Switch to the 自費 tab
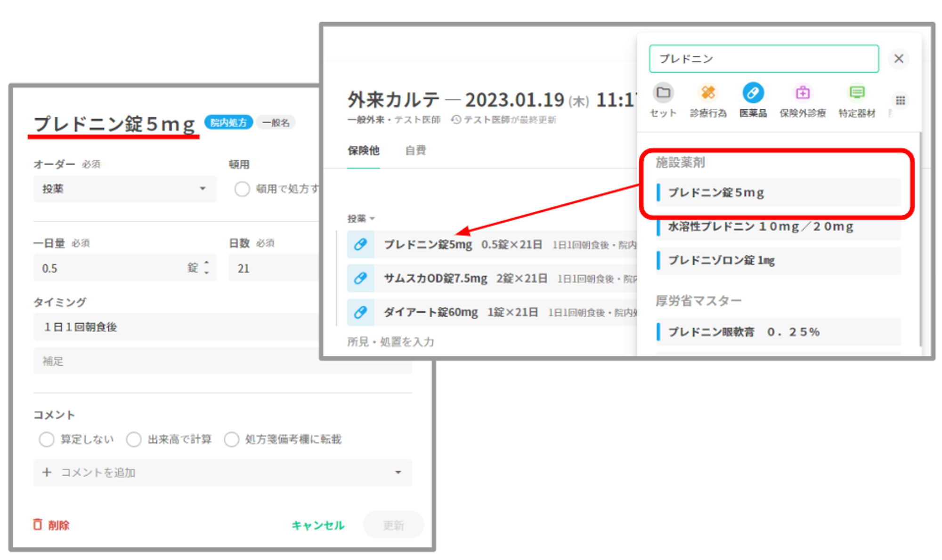Image resolution: width=942 pixels, height=560 pixels. (x=415, y=151)
